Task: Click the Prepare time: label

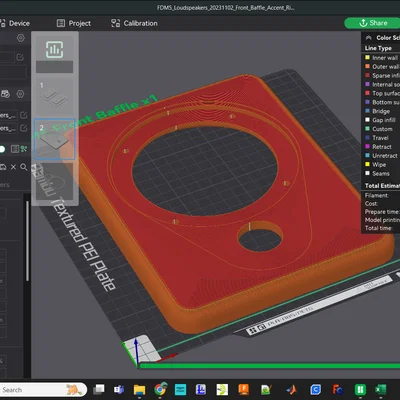Action: pyautogui.click(x=382, y=212)
